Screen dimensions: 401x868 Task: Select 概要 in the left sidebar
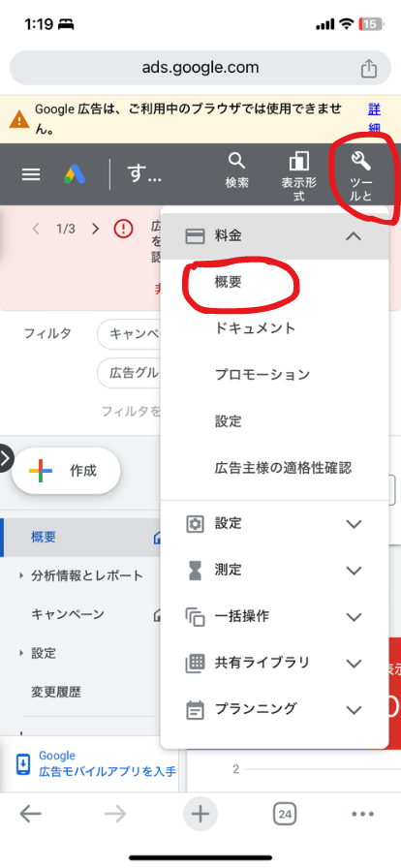point(44,537)
